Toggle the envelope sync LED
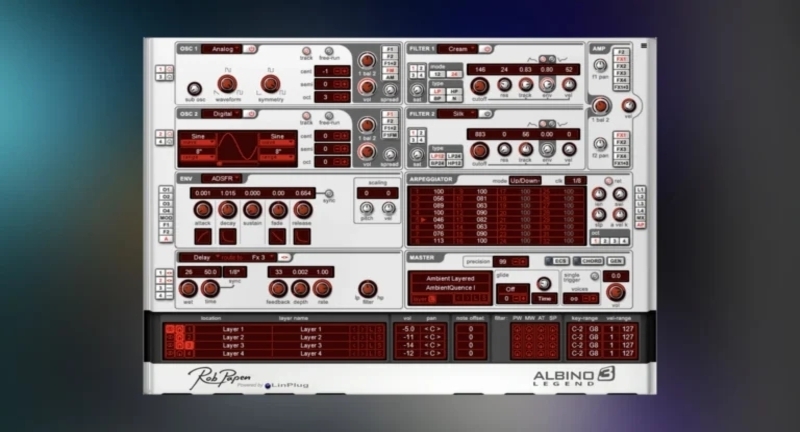Screen dimensions: 800x432 coord(329,193)
